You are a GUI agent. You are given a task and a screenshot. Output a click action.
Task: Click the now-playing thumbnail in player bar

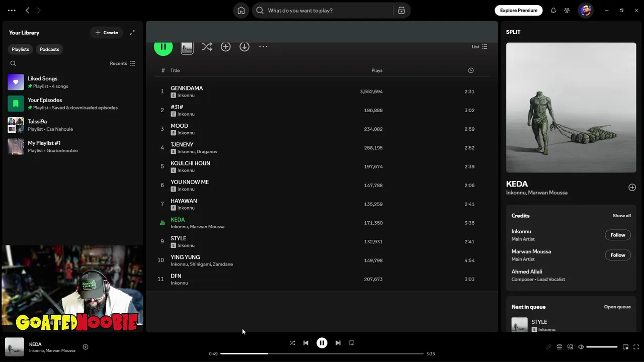15,347
